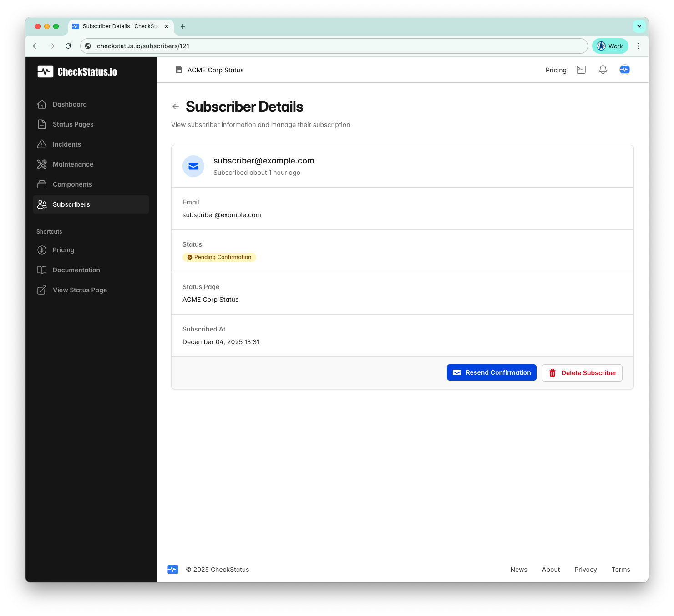Screen dimensions: 674x616
Task: Open Documentation from the Shortcuts section
Action: coord(76,270)
